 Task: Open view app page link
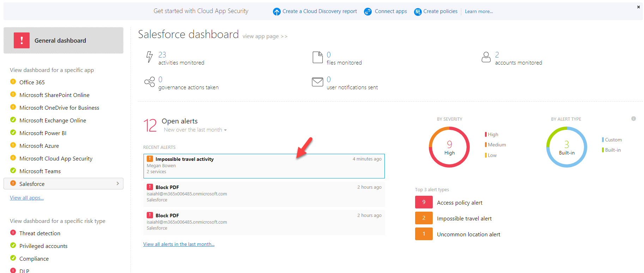tap(265, 36)
